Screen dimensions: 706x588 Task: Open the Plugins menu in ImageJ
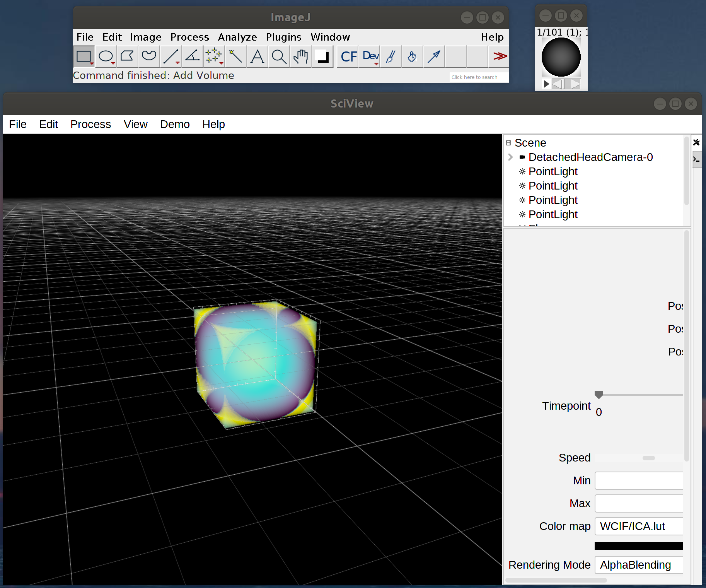click(x=283, y=37)
